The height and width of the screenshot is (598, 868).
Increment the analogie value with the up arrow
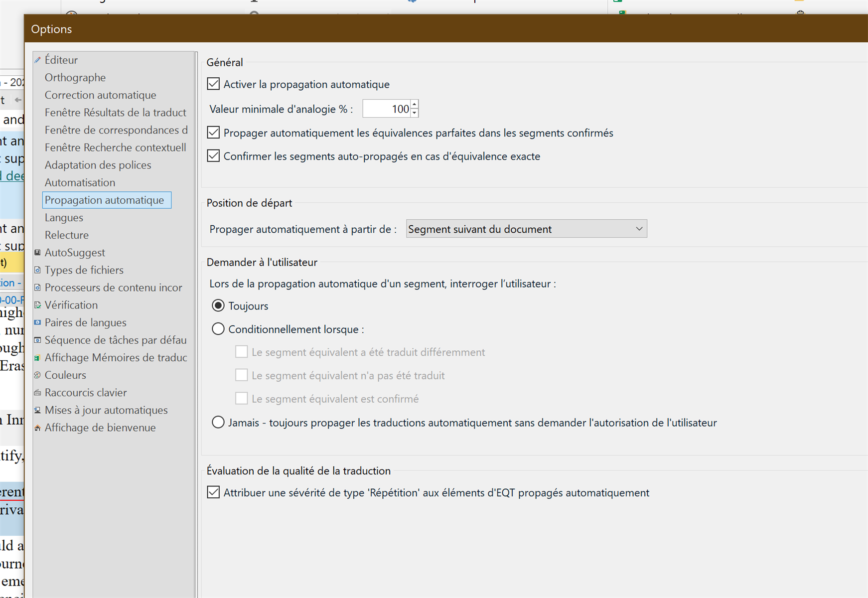pyautogui.click(x=415, y=105)
